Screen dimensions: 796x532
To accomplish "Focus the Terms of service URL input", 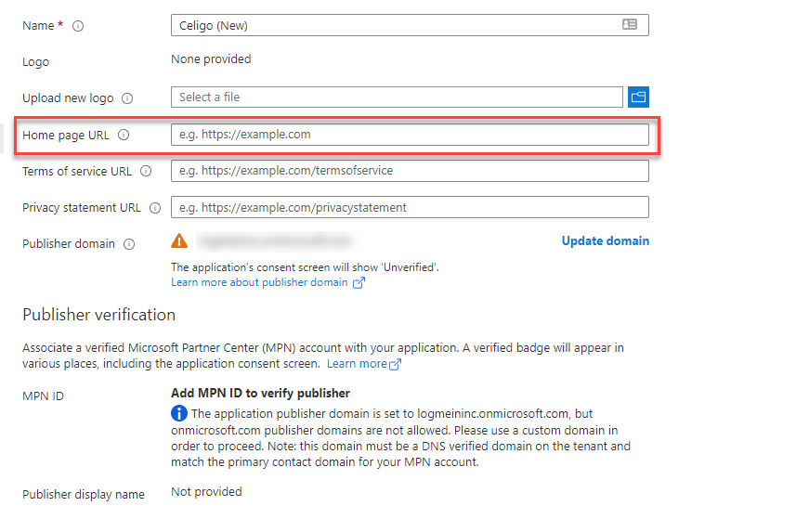I will tap(410, 171).
